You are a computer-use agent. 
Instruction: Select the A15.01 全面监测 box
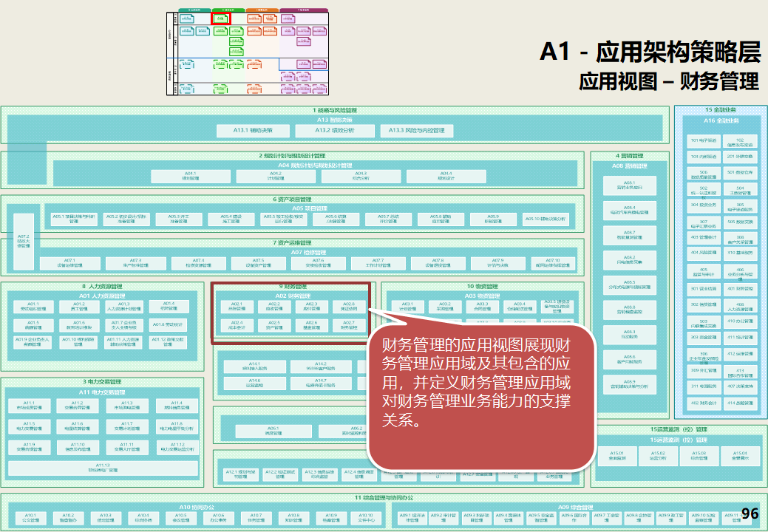[617, 456]
